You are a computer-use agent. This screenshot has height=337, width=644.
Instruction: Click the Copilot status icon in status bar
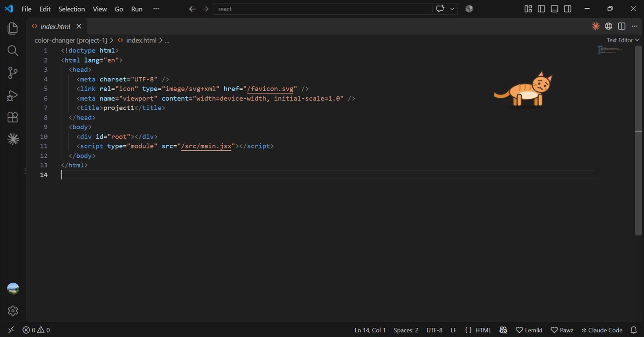pyautogui.click(x=503, y=330)
